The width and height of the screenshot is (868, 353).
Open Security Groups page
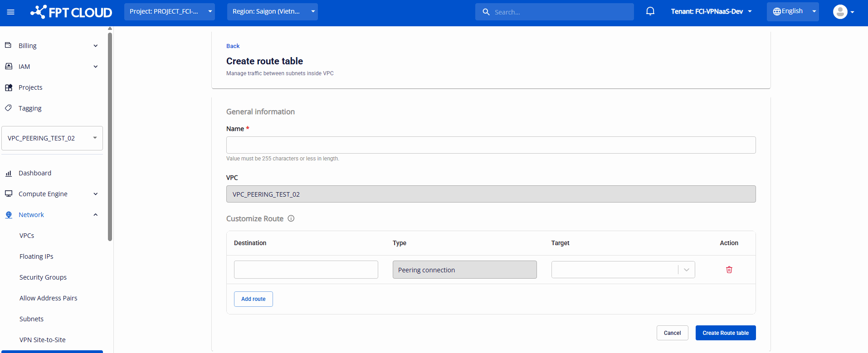point(43,277)
